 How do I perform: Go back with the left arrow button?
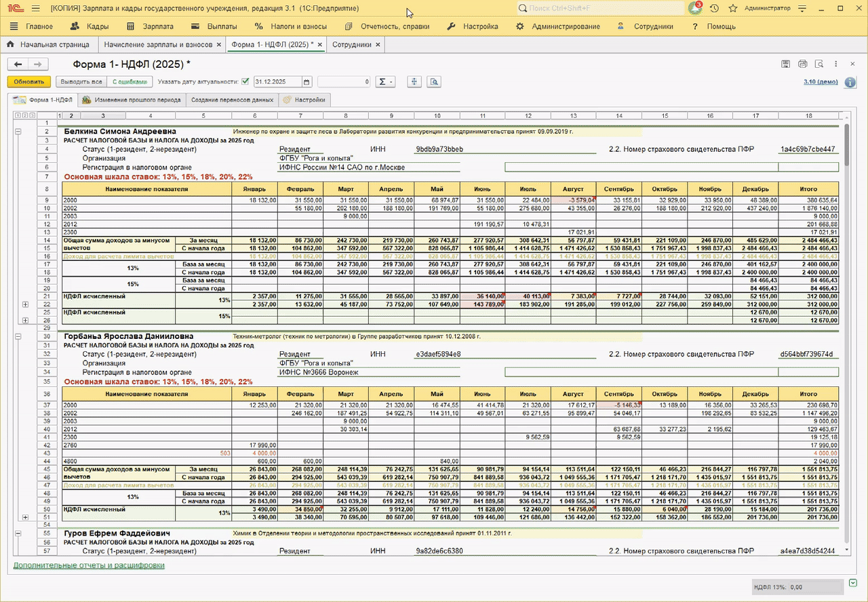pos(18,64)
